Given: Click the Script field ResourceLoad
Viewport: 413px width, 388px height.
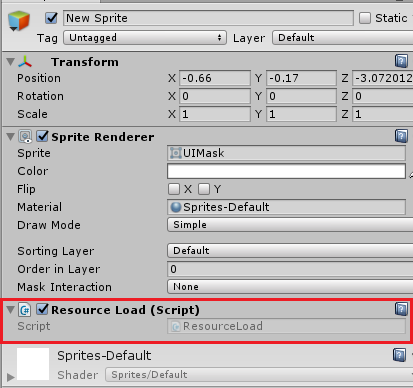Looking at the screenshot, I should click(286, 326).
